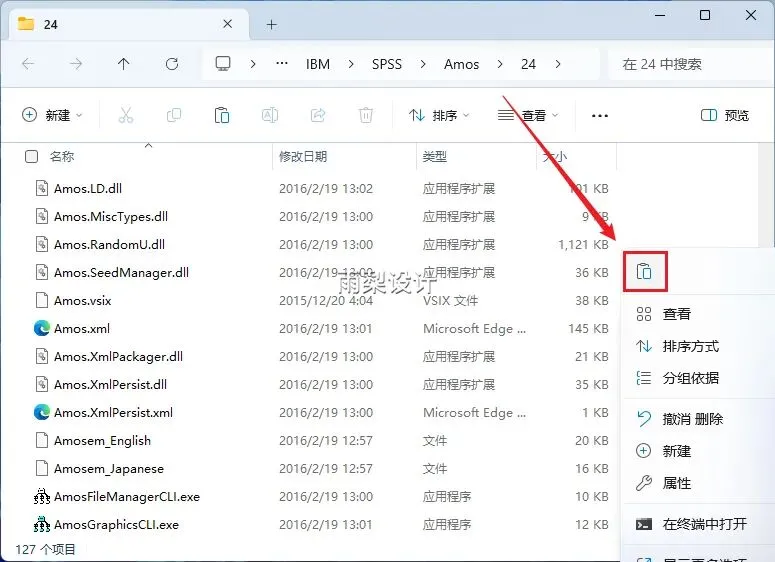This screenshot has width=775, height=562.
Task: Click Amos in the address breadcrumb
Action: coord(461,64)
